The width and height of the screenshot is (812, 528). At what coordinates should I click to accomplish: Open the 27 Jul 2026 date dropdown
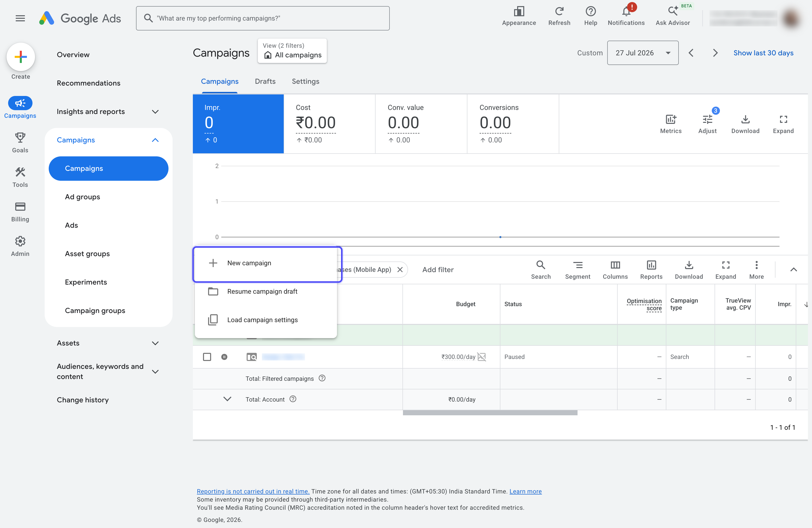tap(643, 53)
